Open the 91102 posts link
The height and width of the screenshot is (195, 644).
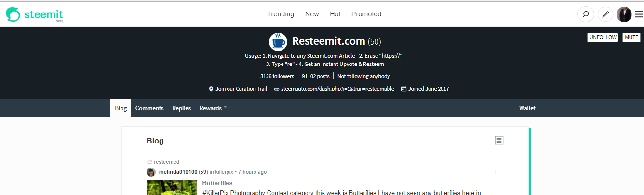click(x=316, y=76)
